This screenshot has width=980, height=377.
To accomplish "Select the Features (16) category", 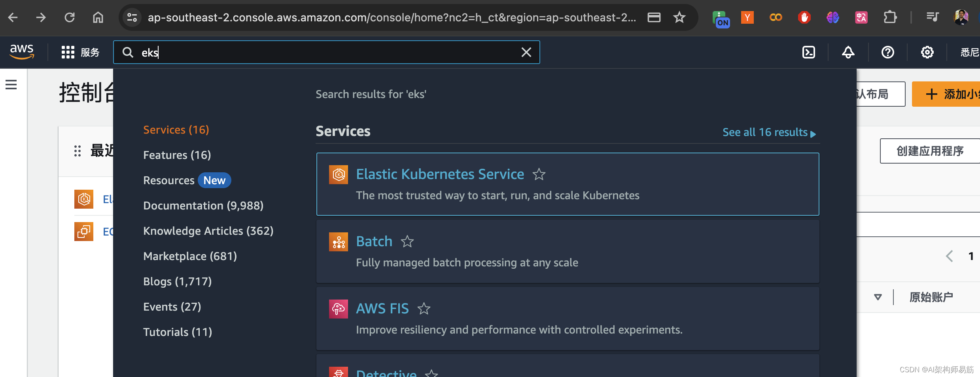I will [177, 155].
